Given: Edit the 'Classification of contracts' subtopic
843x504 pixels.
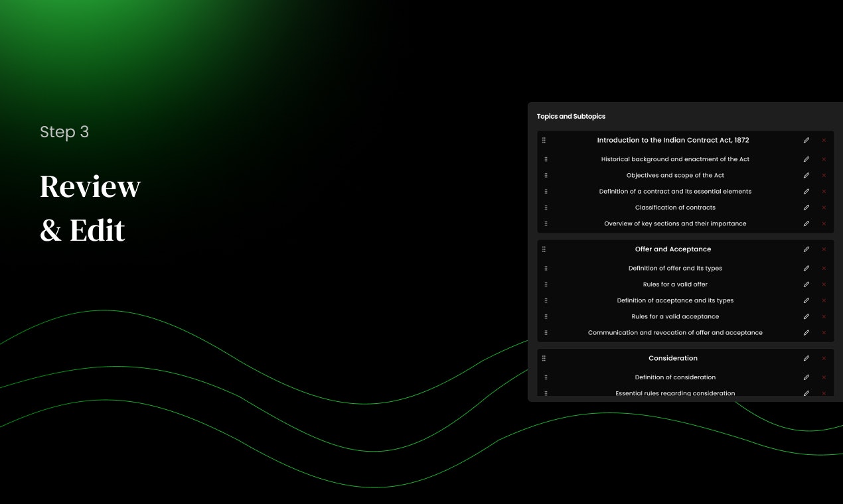Looking at the screenshot, I should point(806,208).
